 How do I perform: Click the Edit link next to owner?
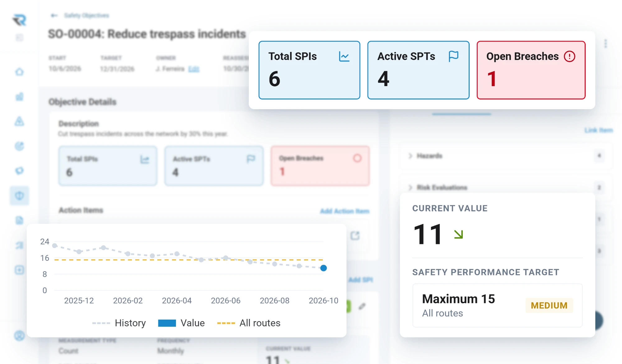(193, 69)
